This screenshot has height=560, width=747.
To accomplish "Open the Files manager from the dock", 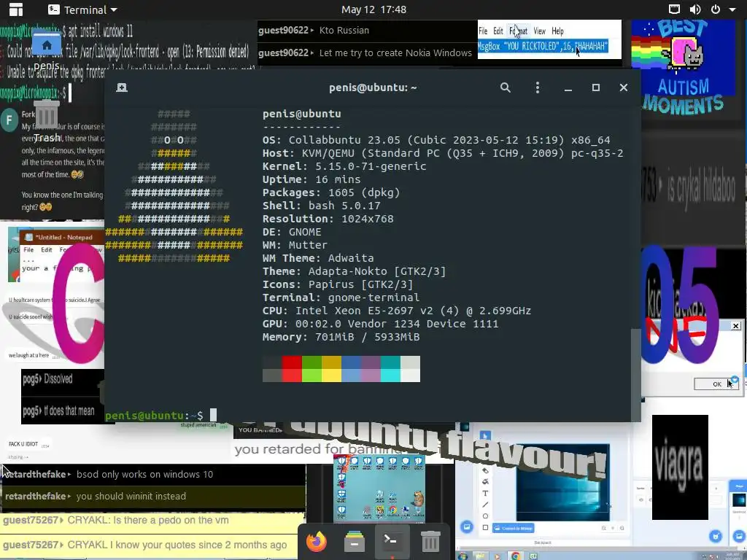I will tap(355, 542).
